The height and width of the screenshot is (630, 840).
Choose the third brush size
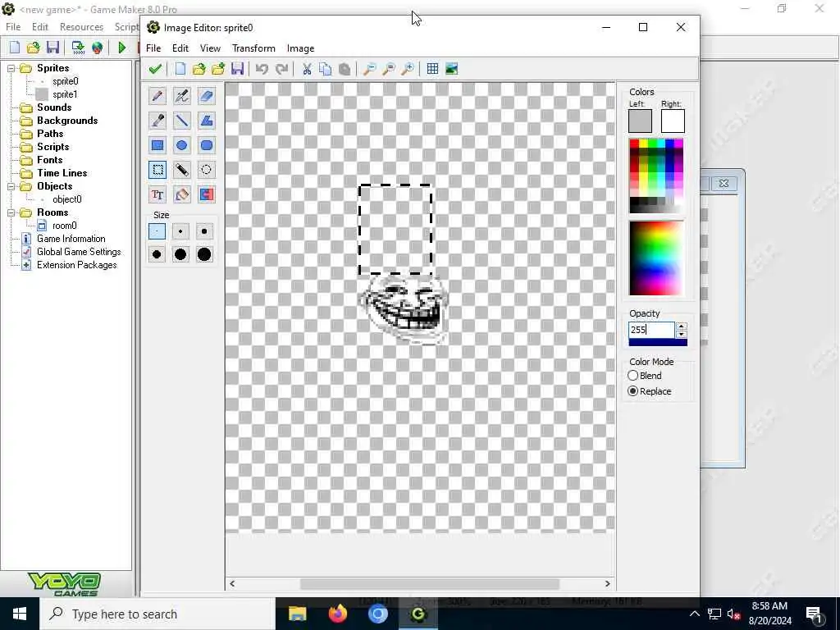pos(204,231)
